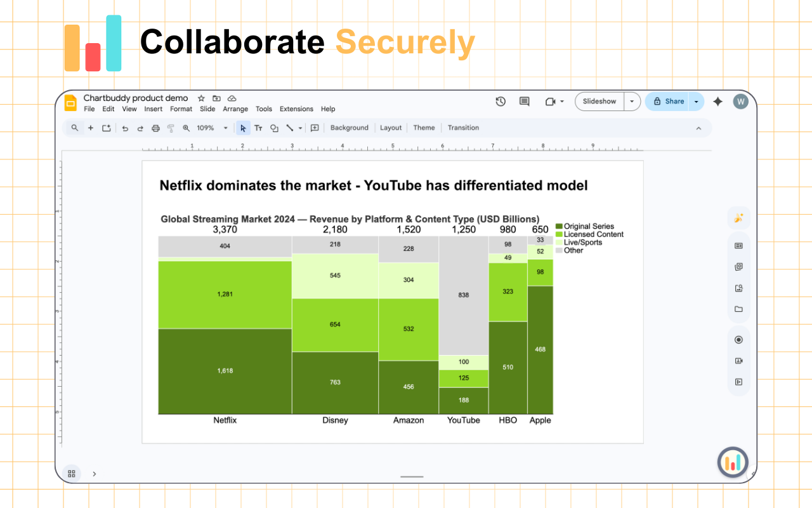
Task: Open the Help menu
Action: click(x=328, y=109)
